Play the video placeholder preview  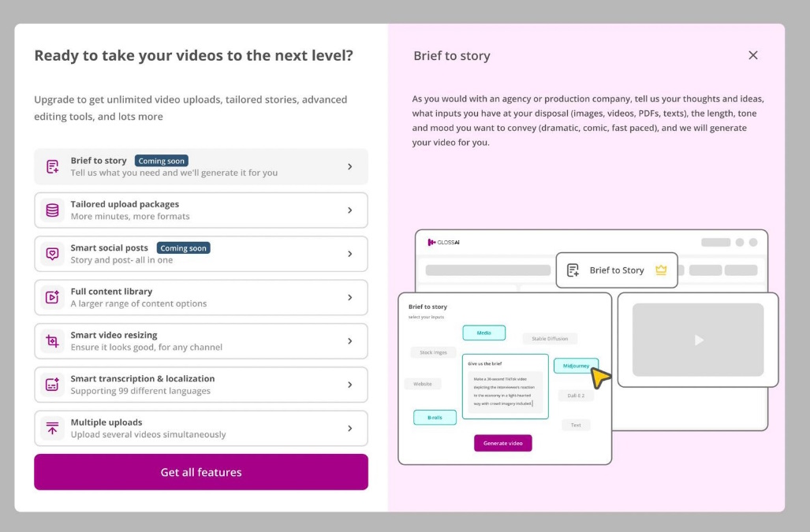point(698,340)
